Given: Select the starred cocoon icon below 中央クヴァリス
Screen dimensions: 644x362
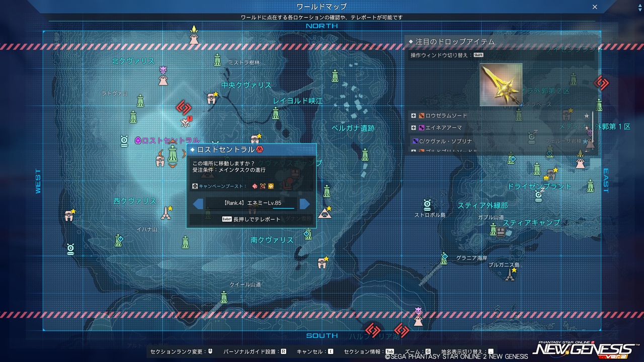Looking at the screenshot, I should click(x=212, y=98).
